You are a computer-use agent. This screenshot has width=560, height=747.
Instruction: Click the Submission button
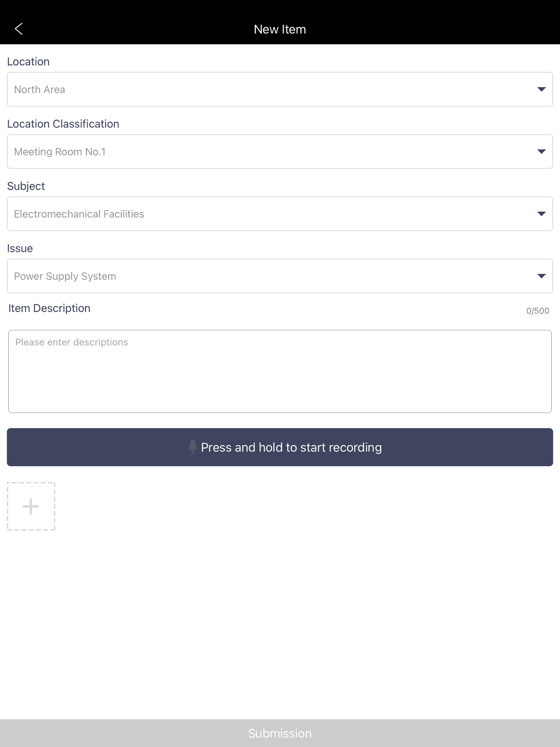[280, 733]
